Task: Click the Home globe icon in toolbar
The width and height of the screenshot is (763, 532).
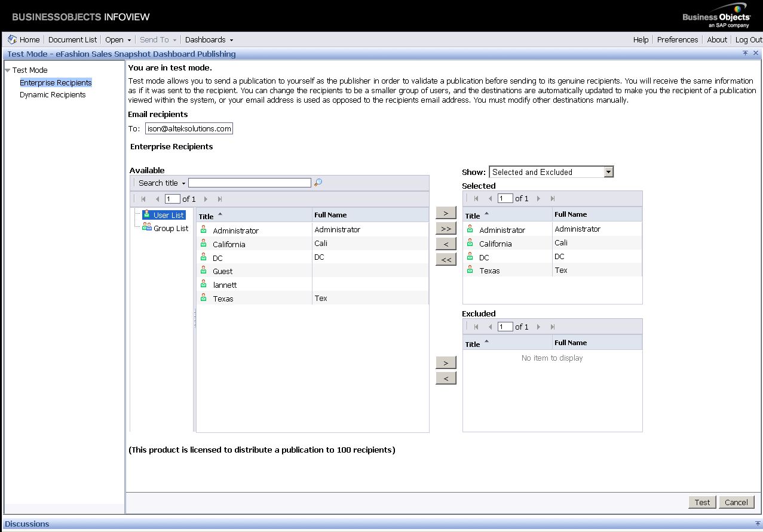Action: tap(12, 39)
